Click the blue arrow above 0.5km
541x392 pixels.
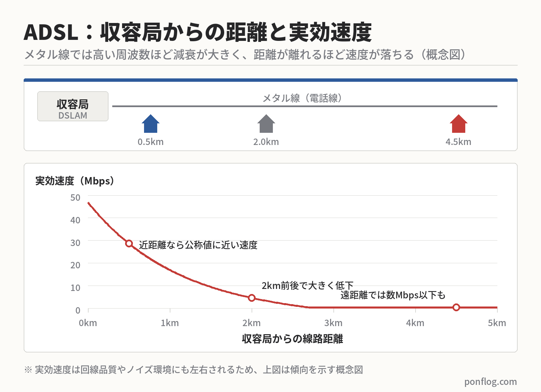coord(150,124)
